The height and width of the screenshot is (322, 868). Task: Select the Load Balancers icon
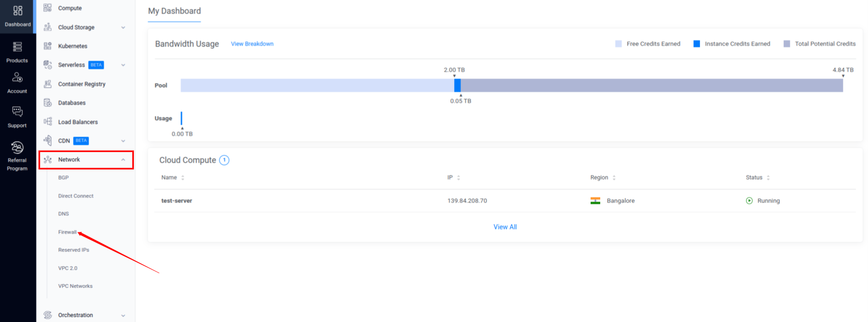[47, 121]
